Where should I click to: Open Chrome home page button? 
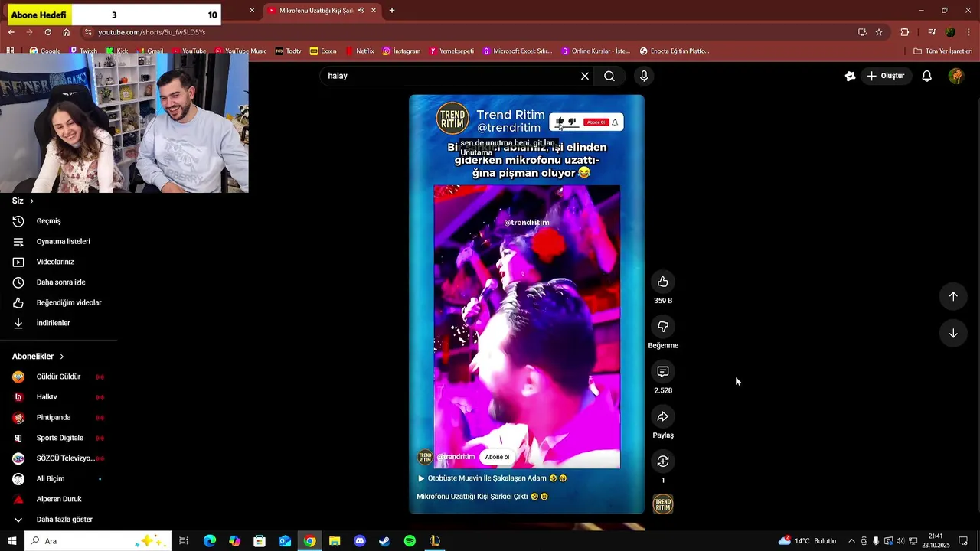point(66,32)
